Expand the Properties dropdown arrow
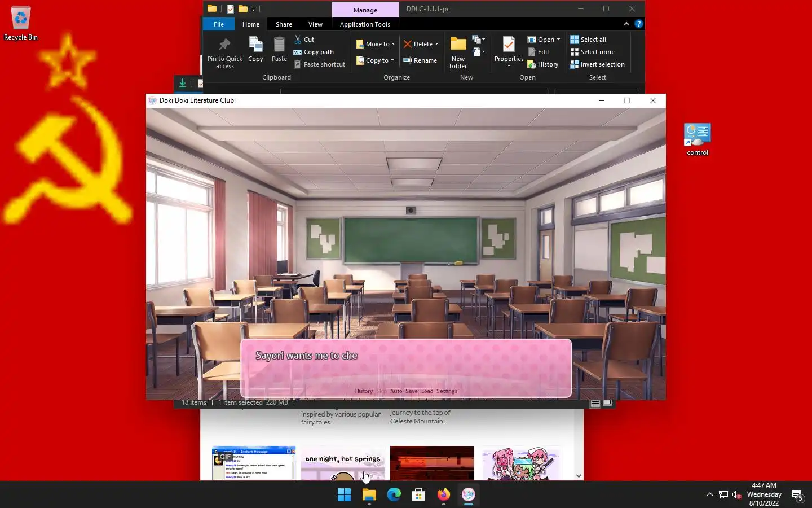This screenshot has height=508, width=812. tap(509, 66)
